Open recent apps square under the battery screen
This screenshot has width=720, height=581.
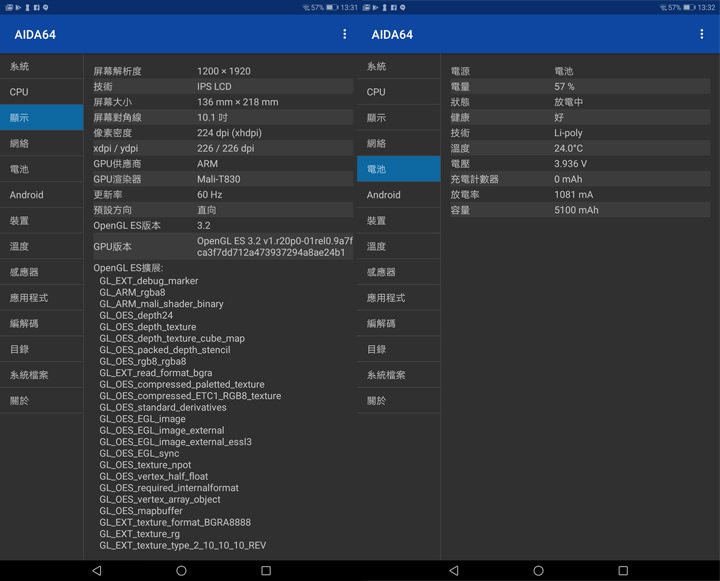click(623, 570)
